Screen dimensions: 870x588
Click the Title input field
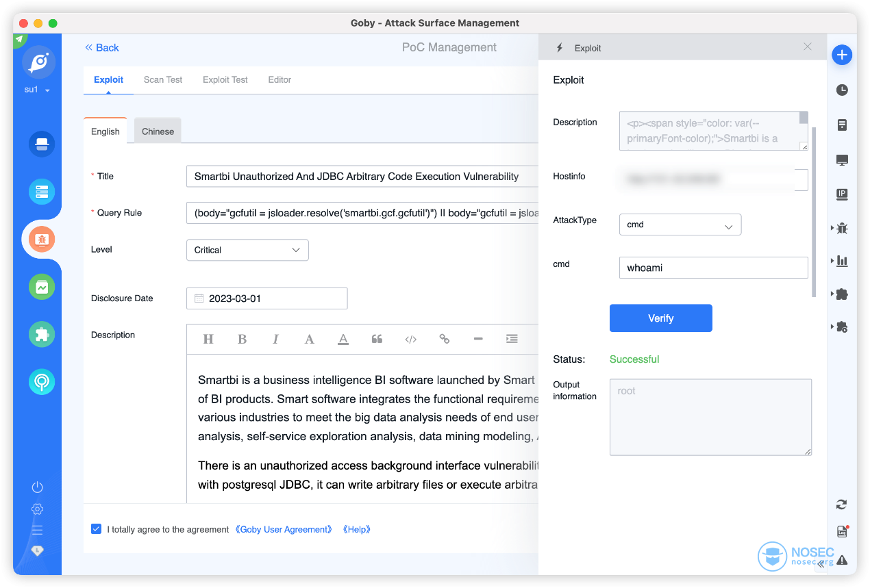point(362,177)
